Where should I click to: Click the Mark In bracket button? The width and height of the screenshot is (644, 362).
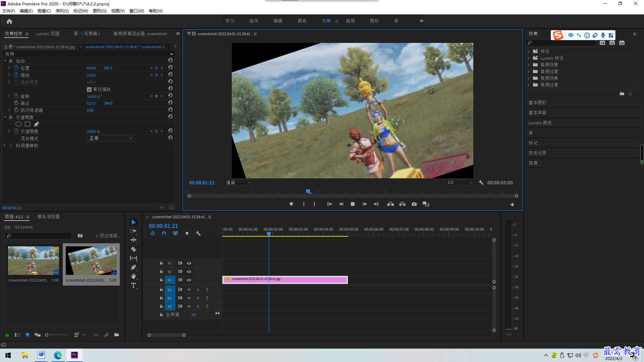coord(304,204)
